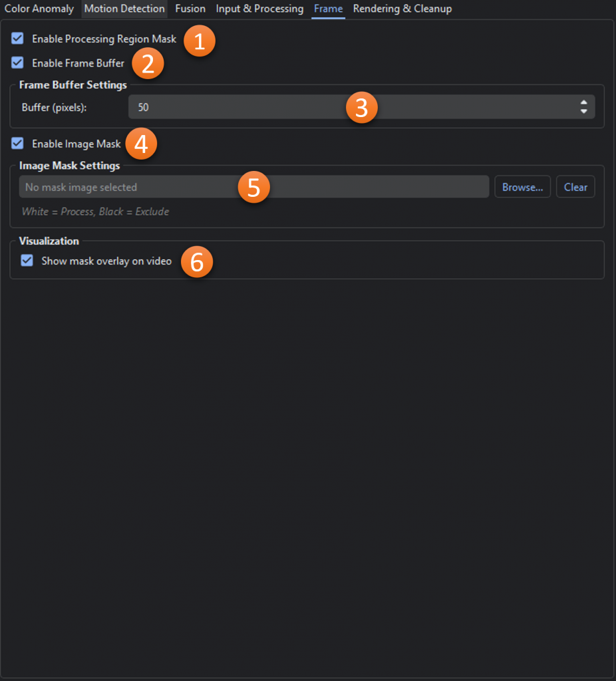Click the orange number 1 badge

[x=200, y=41]
